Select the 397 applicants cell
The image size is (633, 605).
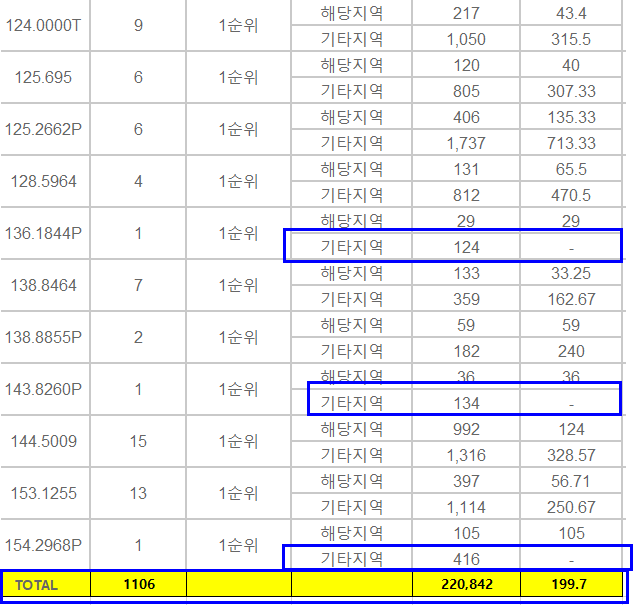coord(466,481)
